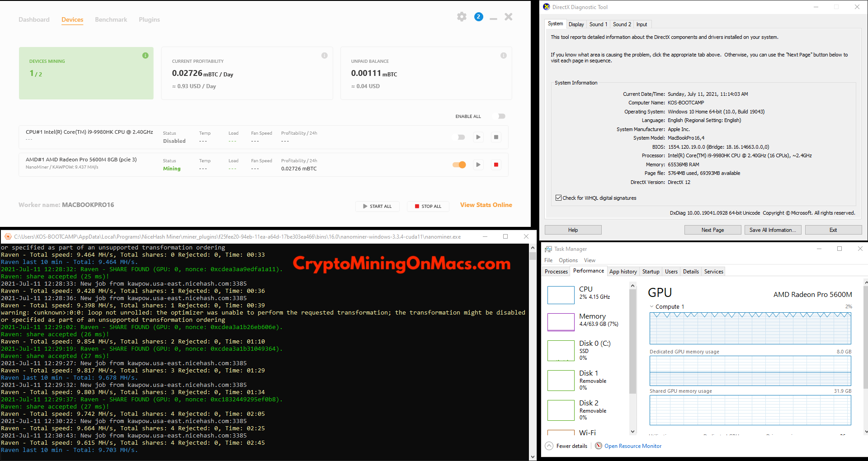
Task: Select Disk 1 Removable thumbnail
Action: click(x=561, y=381)
